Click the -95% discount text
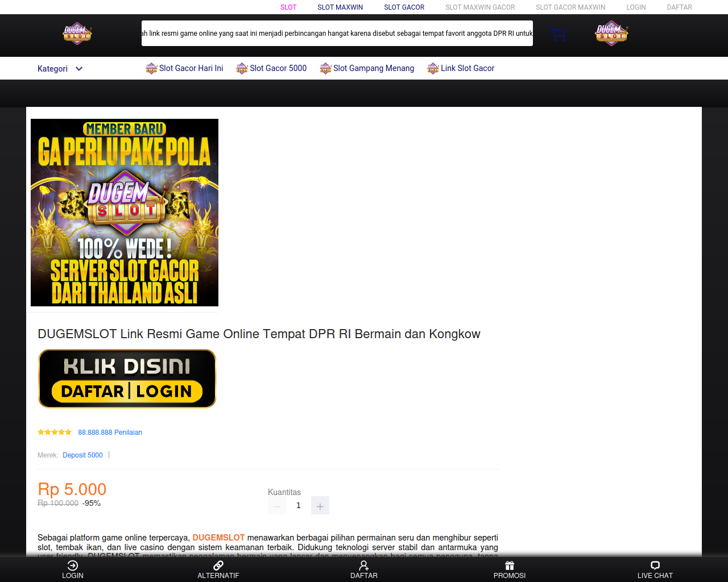The width and height of the screenshot is (728, 582). pyautogui.click(x=92, y=504)
